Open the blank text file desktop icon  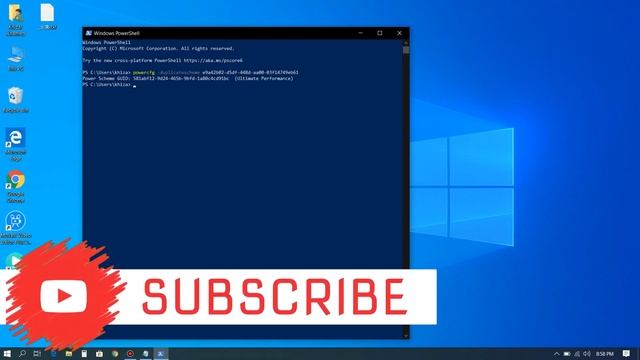(48, 16)
